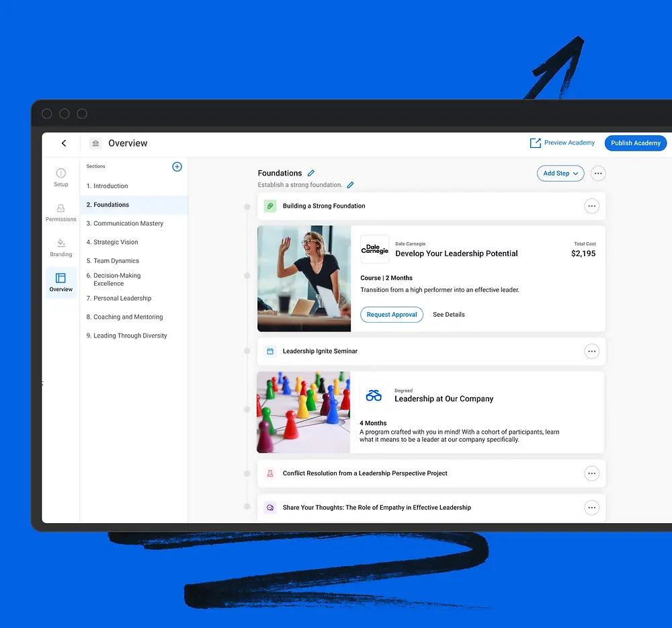Open options for Building a Strong Foundation
The height and width of the screenshot is (628, 672).
[592, 206]
